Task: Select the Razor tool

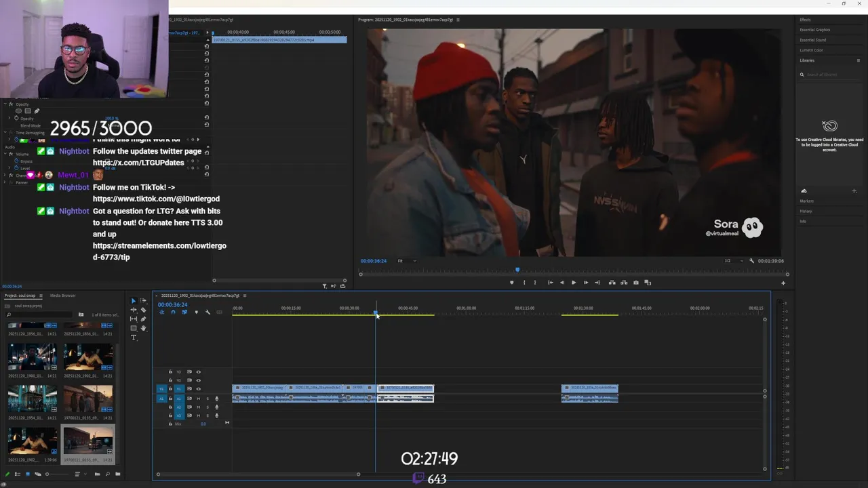Action: point(143,310)
